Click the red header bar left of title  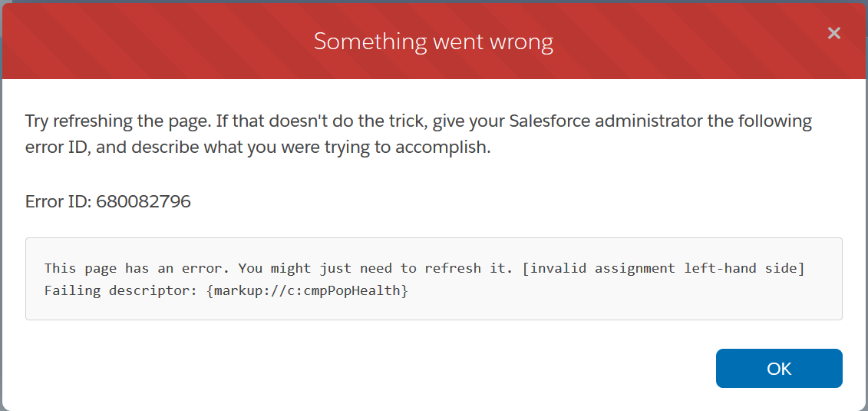(153, 41)
